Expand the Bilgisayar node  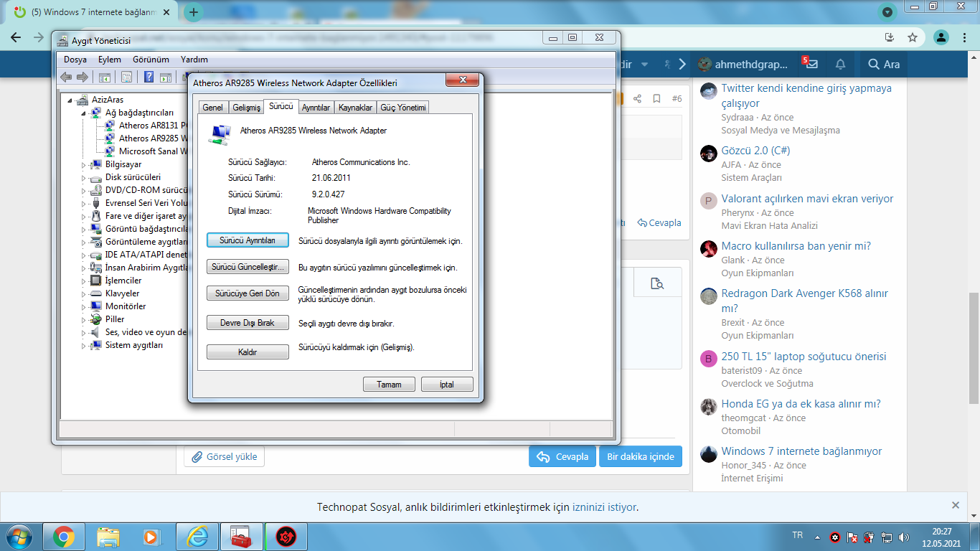[x=83, y=165]
